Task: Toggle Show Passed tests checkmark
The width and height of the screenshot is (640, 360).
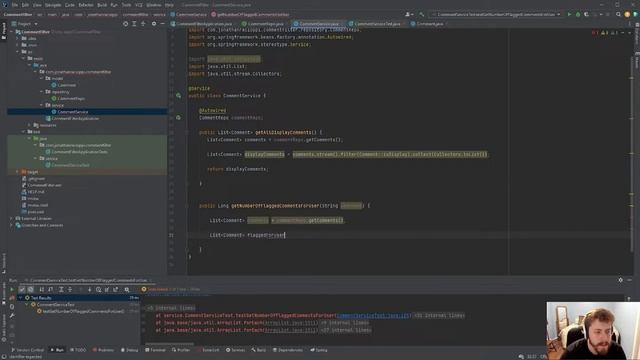Action: [x=22, y=289]
